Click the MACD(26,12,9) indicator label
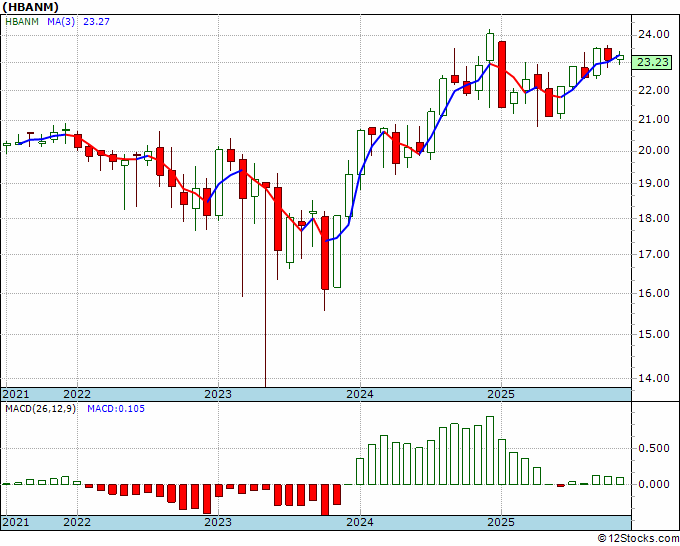Image resolution: width=680 pixels, height=546 pixels. pos(40,409)
